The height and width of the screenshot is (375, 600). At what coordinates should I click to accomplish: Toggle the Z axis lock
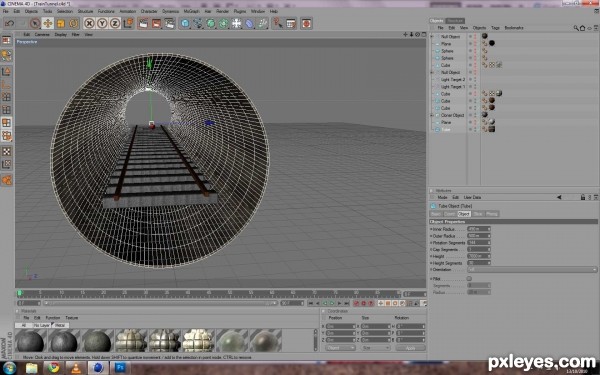coord(115,23)
